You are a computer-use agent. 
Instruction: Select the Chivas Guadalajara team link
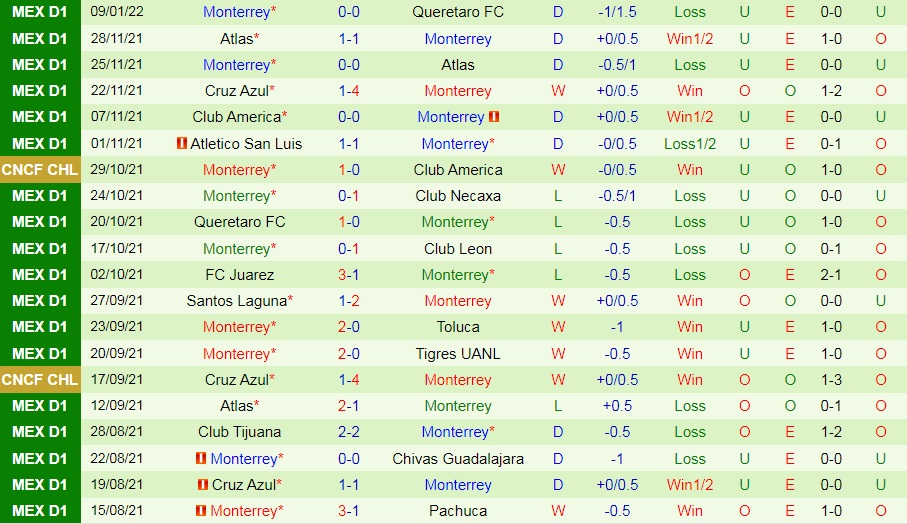457,458
